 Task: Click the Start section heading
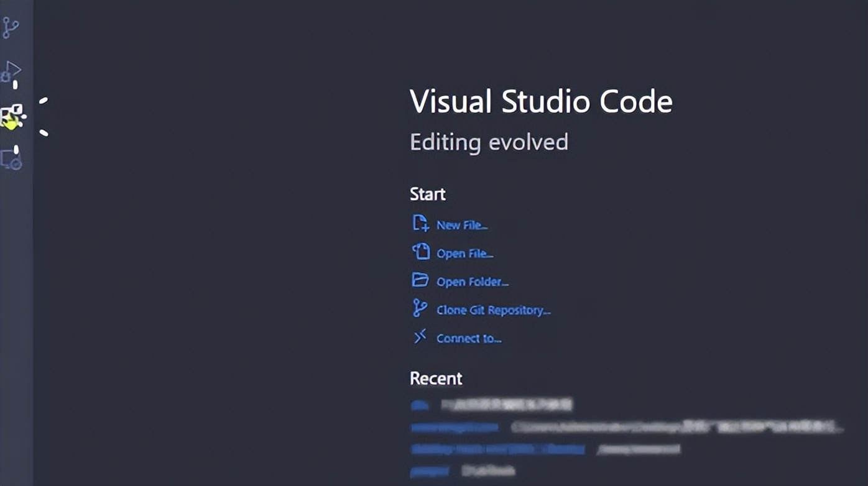click(428, 194)
